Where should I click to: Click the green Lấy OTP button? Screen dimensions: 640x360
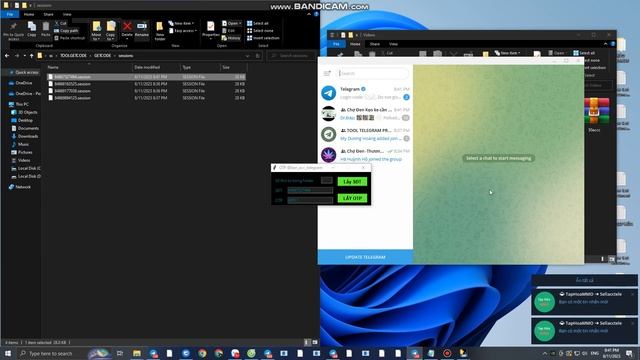[x=352, y=198]
